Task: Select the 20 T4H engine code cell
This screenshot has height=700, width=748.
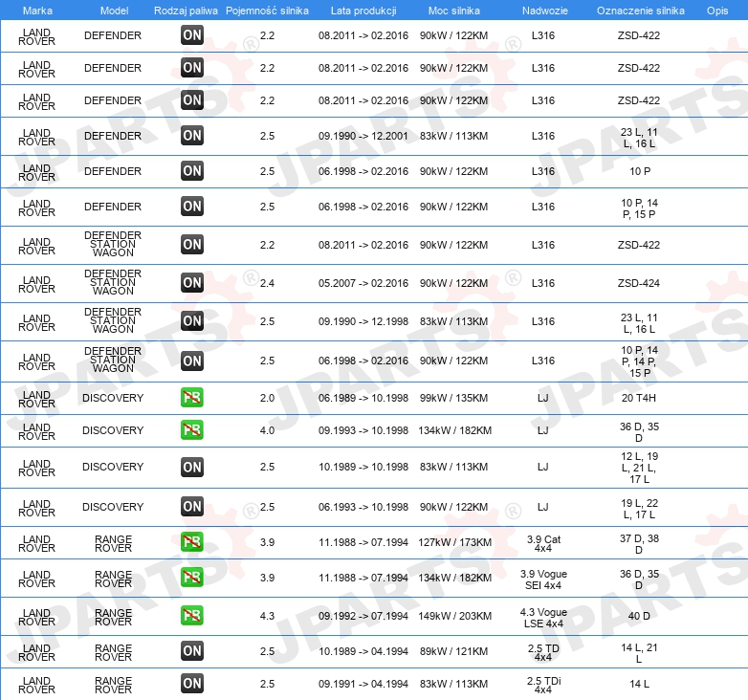Action: [x=639, y=398]
